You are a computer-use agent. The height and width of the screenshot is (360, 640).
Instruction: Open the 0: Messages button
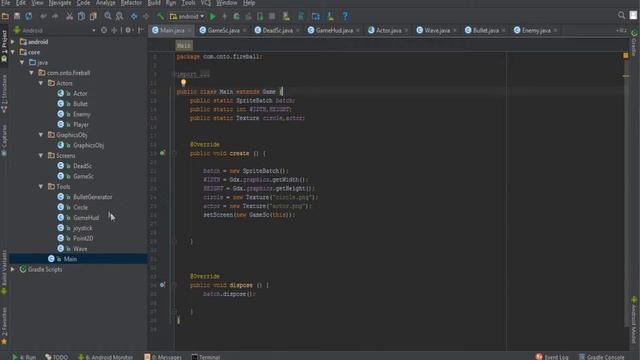(x=163, y=357)
